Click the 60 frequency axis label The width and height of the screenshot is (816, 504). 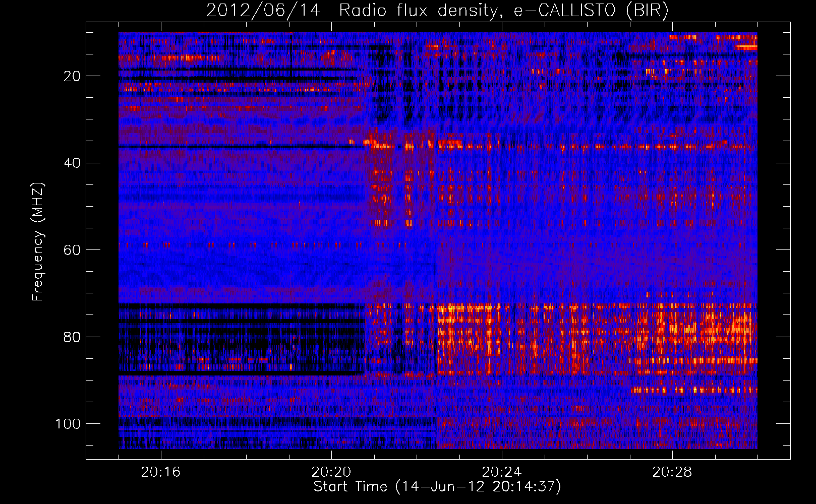click(x=72, y=250)
